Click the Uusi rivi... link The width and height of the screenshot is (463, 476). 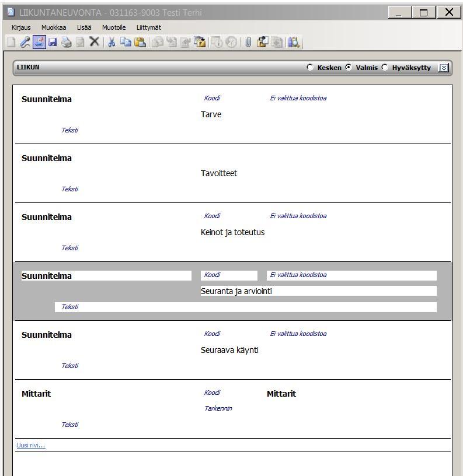(31, 445)
